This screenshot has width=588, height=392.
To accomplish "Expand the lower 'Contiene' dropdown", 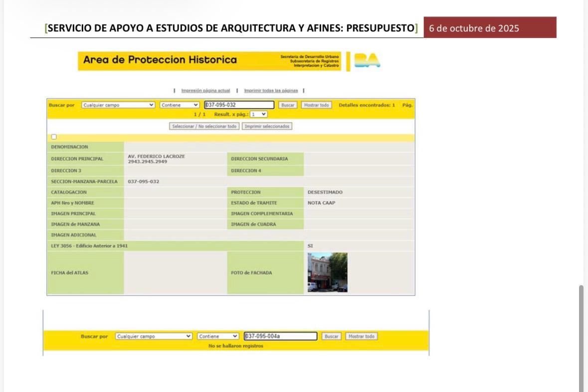I will point(218,337).
